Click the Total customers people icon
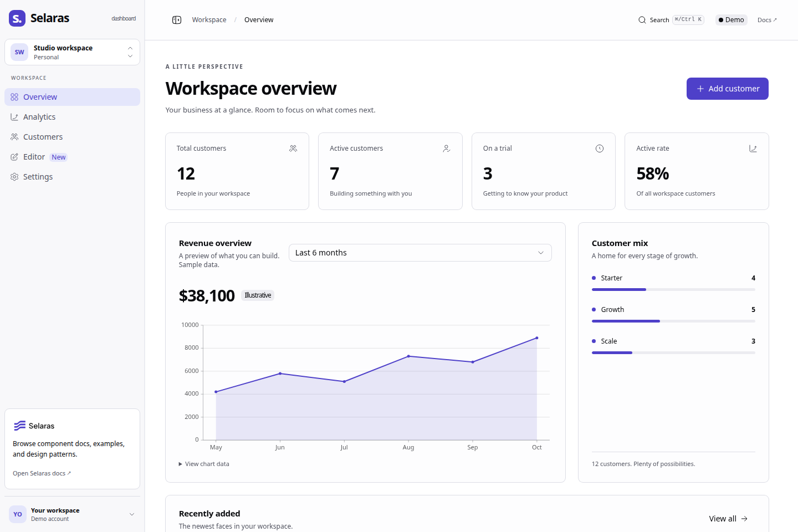Image resolution: width=798 pixels, height=532 pixels. [293, 149]
